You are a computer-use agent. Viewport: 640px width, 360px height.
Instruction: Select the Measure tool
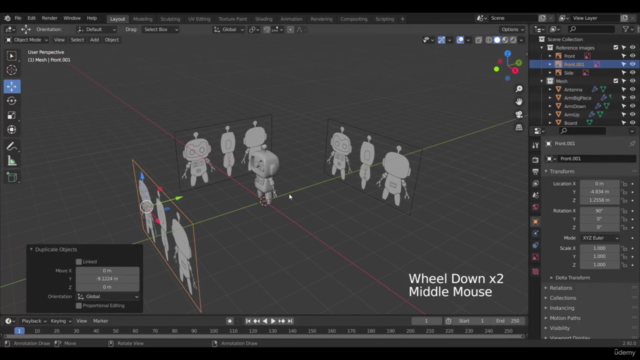[11, 161]
